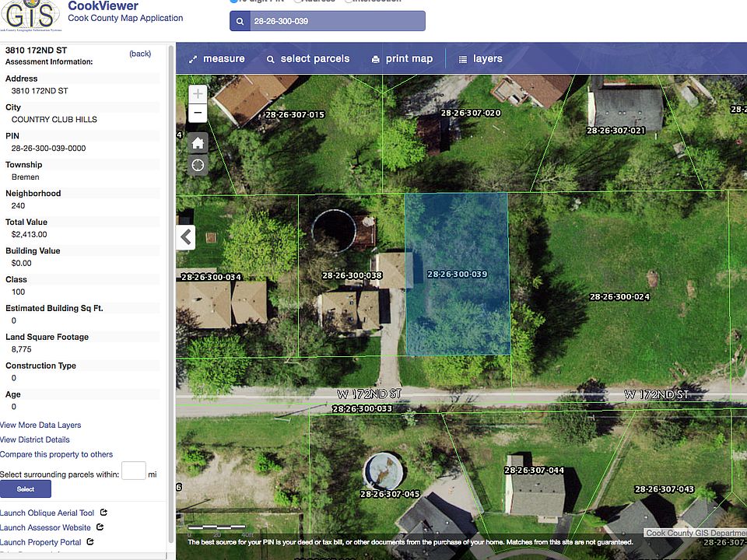Click Compare this property to others
The width and height of the screenshot is (747, 560).
pyautogui.click(x=56, y=454)
